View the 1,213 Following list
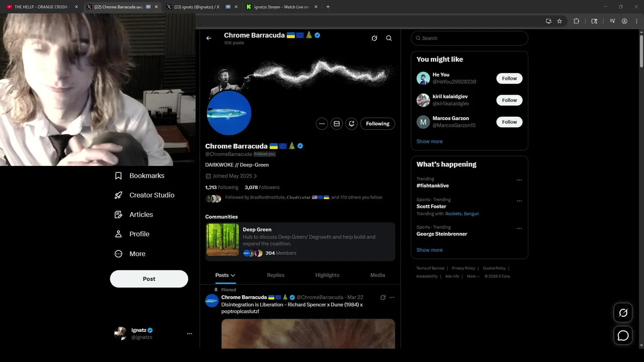 click(x=222, y=187)
